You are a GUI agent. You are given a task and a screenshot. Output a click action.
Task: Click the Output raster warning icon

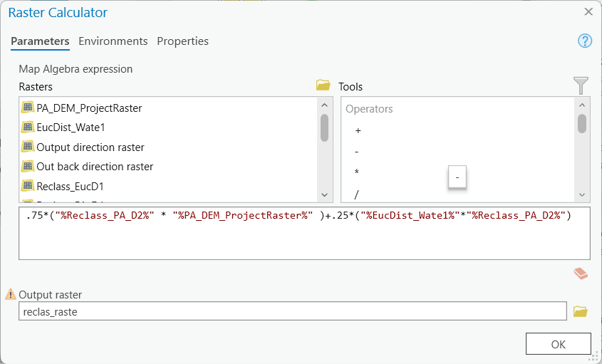[x=11, y=294]
